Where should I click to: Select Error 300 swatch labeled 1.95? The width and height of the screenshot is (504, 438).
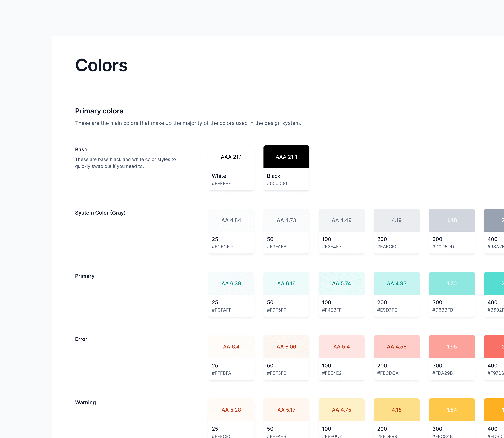point(452,347)
